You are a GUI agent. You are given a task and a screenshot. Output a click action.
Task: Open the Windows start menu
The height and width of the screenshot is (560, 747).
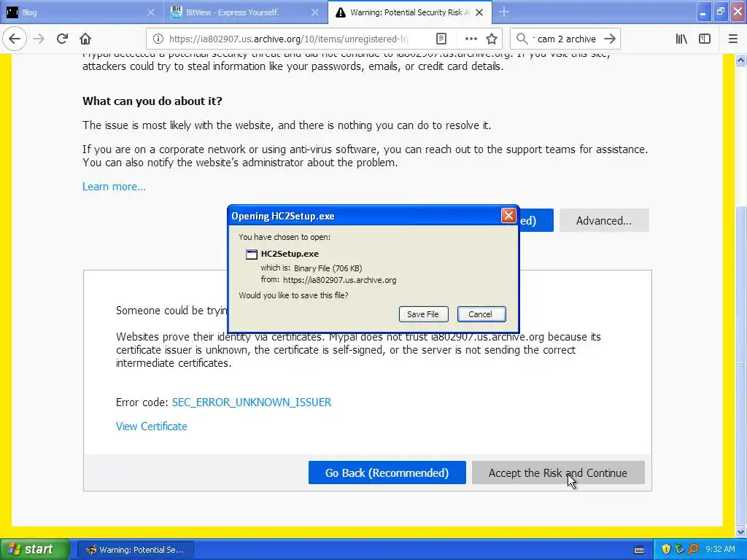(x=34, y=550)
